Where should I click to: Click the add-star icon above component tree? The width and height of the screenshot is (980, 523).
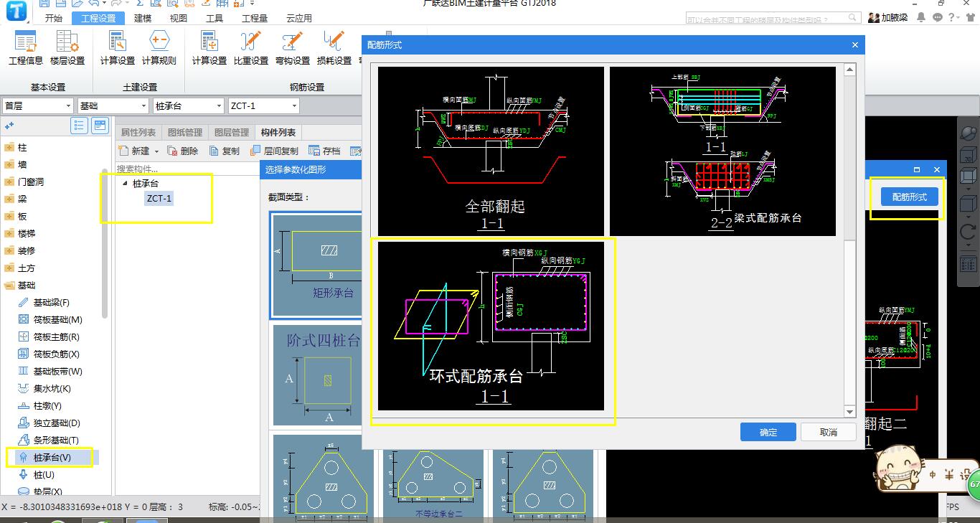click(10, 126)
